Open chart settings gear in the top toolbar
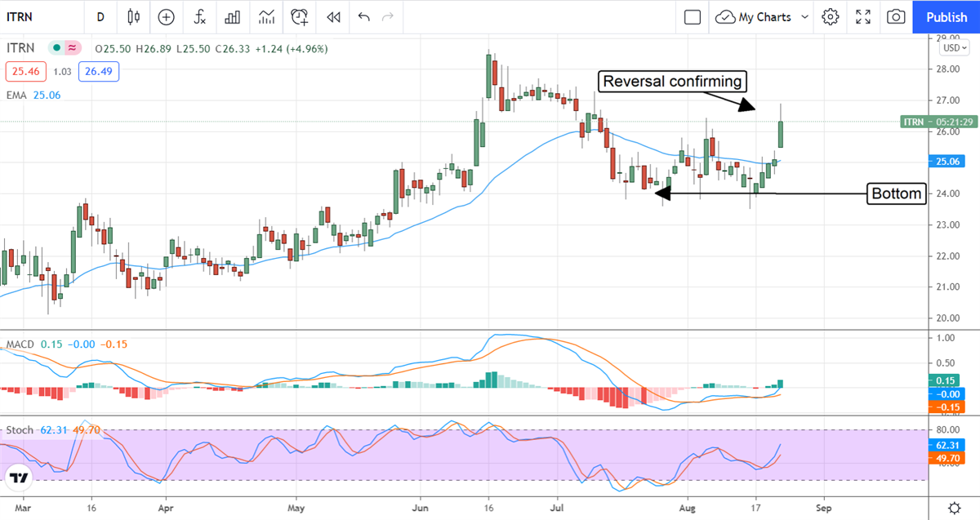The height and width of the screenshot is (520, 980). (x=831, y=16)
